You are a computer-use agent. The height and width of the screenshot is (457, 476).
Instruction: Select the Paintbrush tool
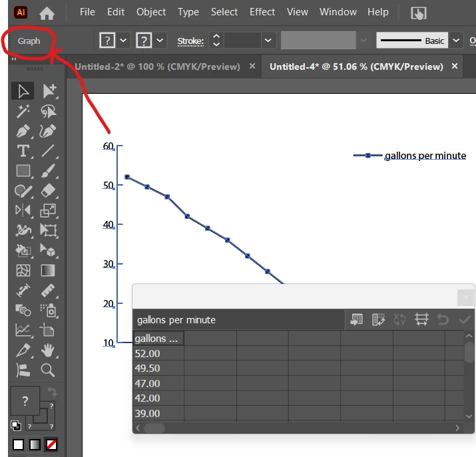point(49,171)
